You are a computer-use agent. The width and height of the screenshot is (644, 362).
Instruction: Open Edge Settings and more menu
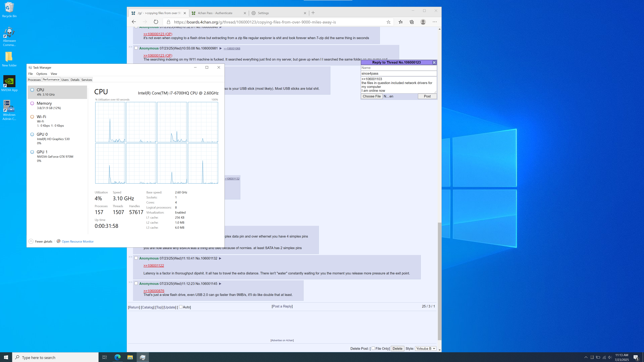pos(435,22)
